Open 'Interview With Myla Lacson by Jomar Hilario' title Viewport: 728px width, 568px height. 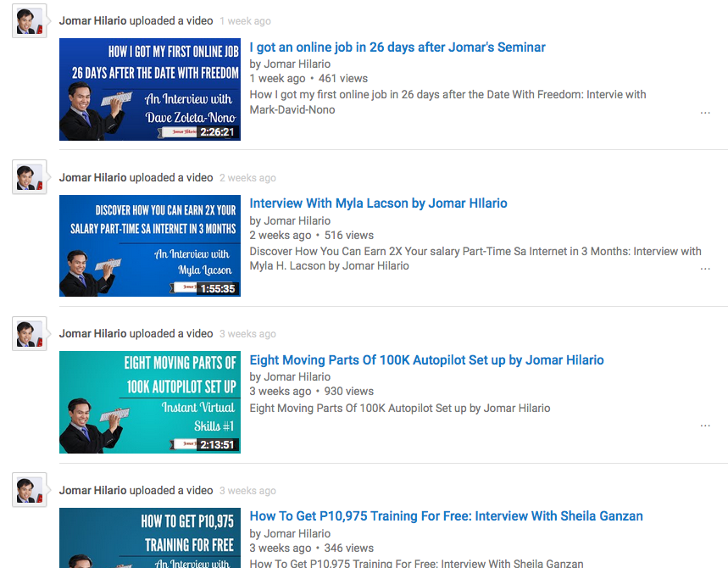point(378,203)
